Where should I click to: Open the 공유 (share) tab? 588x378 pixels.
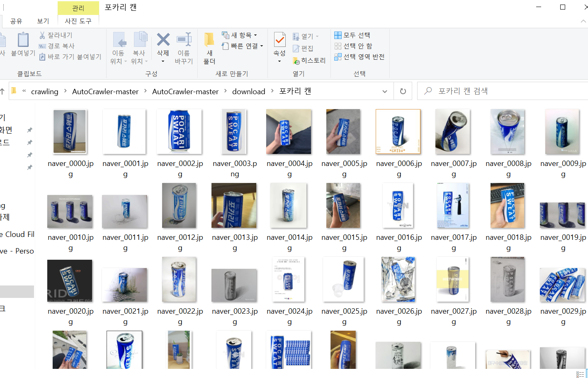tap(16, 21)
